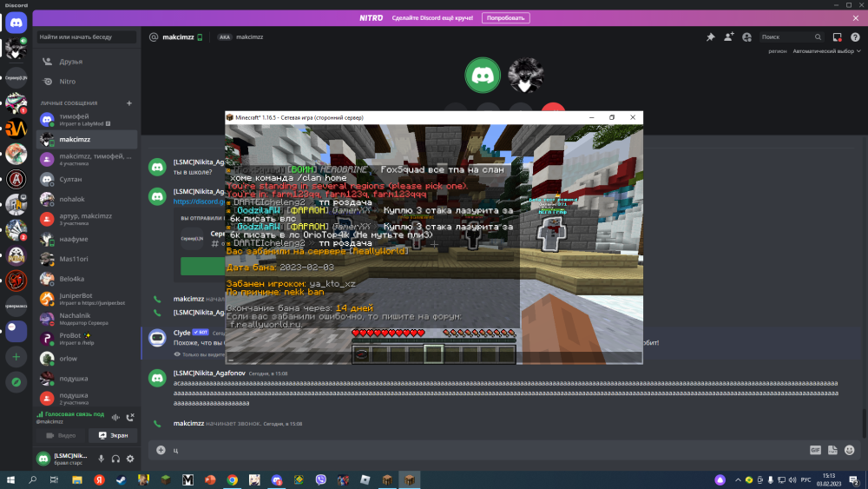Open orlow direct message
The height and width of the screenshot is (489, 868).
tap(86, 359)
